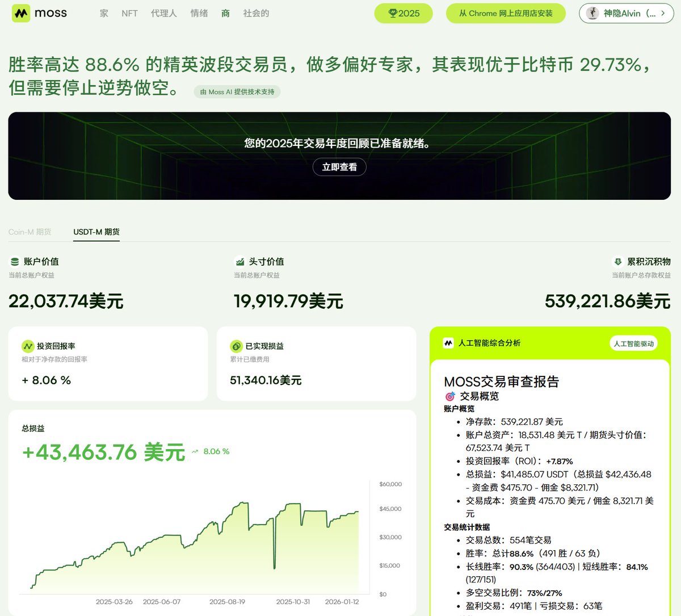
Task: Click the 交易统计数据 subheading
Action: point(466,527)
